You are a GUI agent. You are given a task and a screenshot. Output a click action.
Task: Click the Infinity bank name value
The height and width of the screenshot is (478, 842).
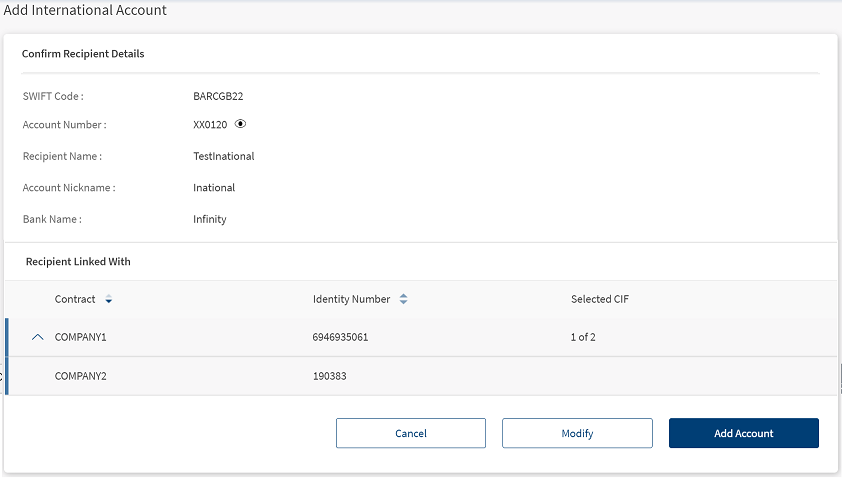(210, 219)
